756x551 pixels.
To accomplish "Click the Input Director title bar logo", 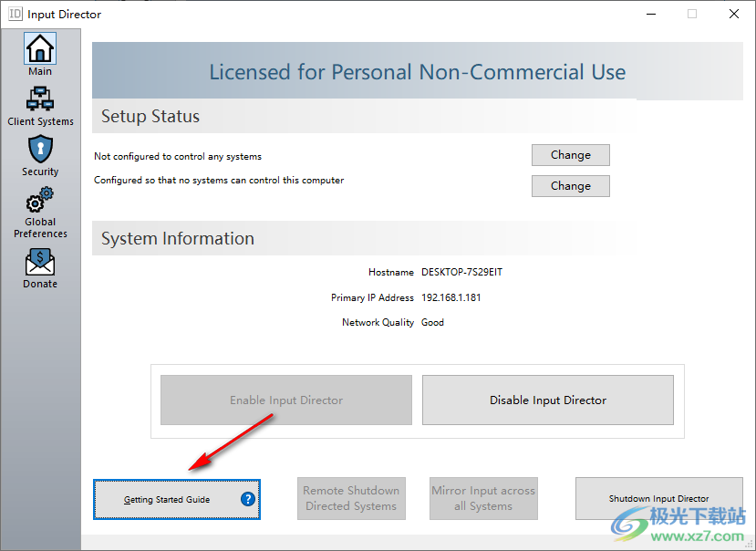I will 15,14.
